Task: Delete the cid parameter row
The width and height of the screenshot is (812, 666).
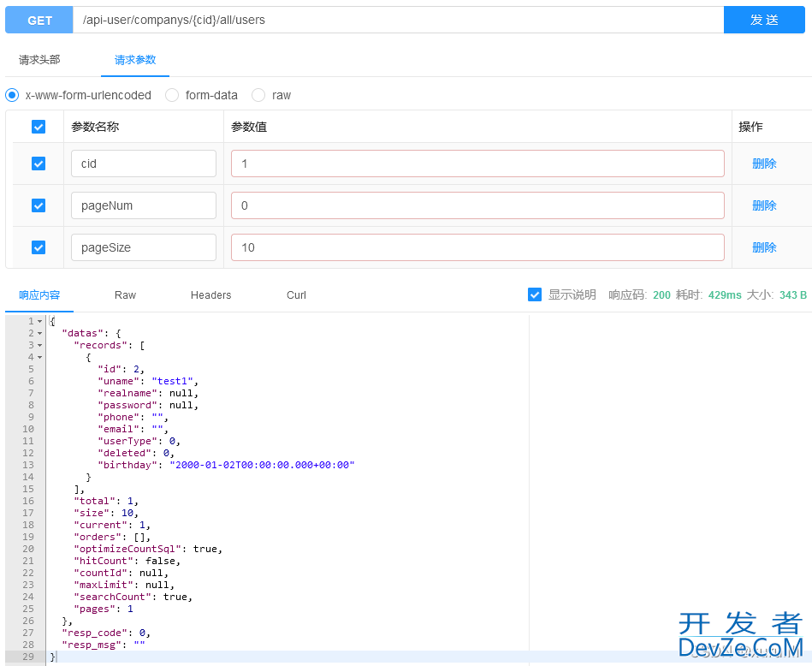Action: 764,164
